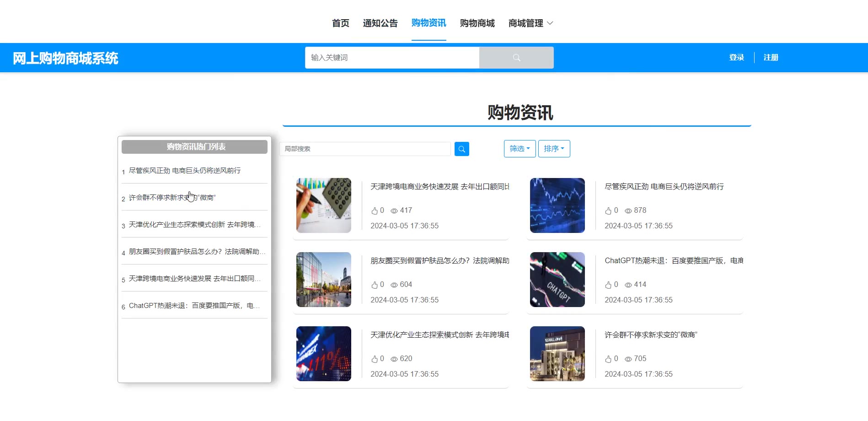This screenshot has width=868, height=421.
Task: Click the 网上购物商城系统 site title
Action: (65, 58)
